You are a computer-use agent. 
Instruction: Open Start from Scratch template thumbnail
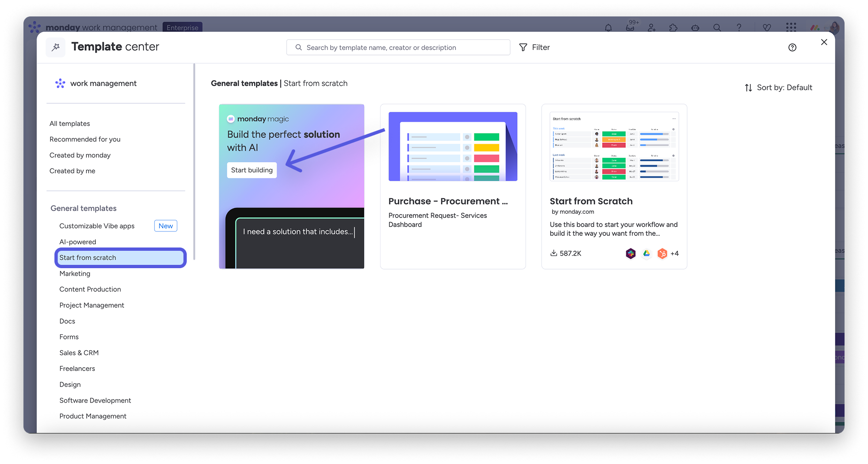coord(614,147)
